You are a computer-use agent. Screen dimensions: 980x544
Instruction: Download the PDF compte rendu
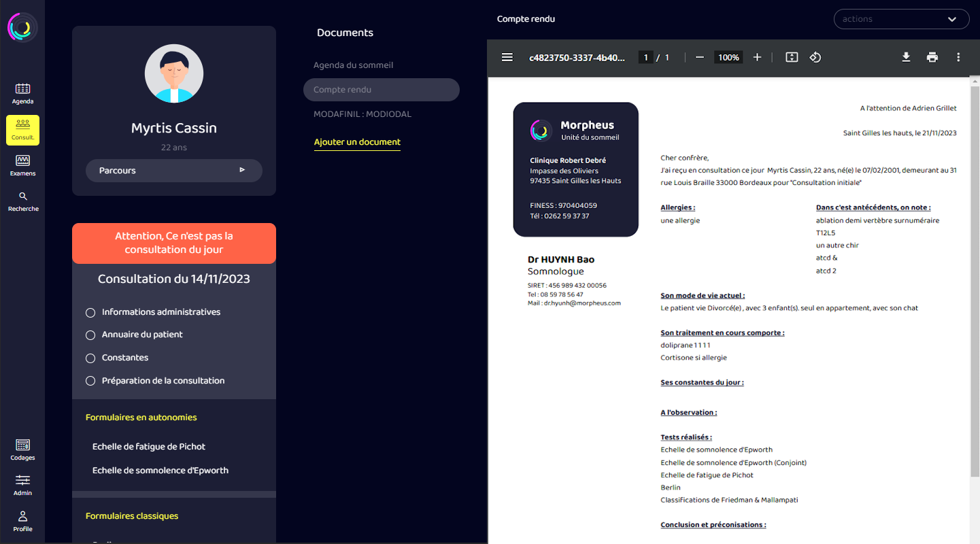tap(906, 58)
